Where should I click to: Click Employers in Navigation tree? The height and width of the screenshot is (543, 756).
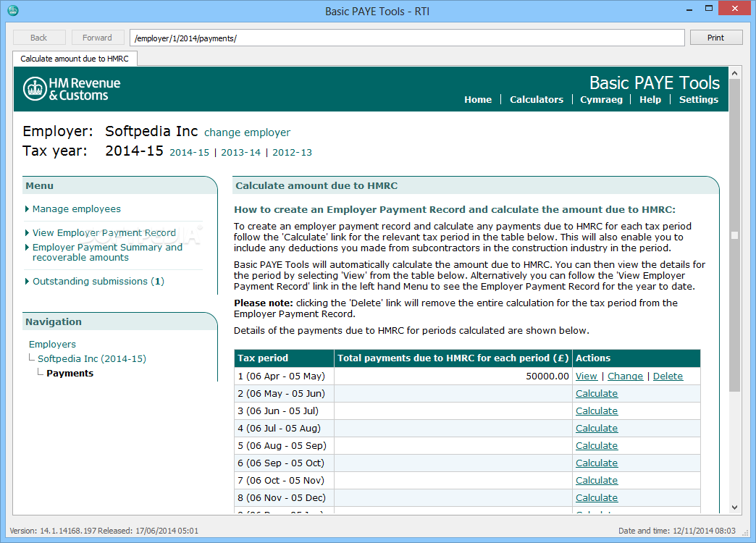[x=53, y=345]
